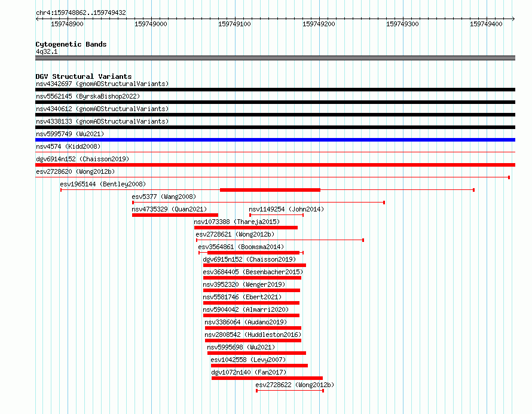Click nsv5904042 (Almarri2020) label
This screenshot has height=414, width=532.
point(246,309)
